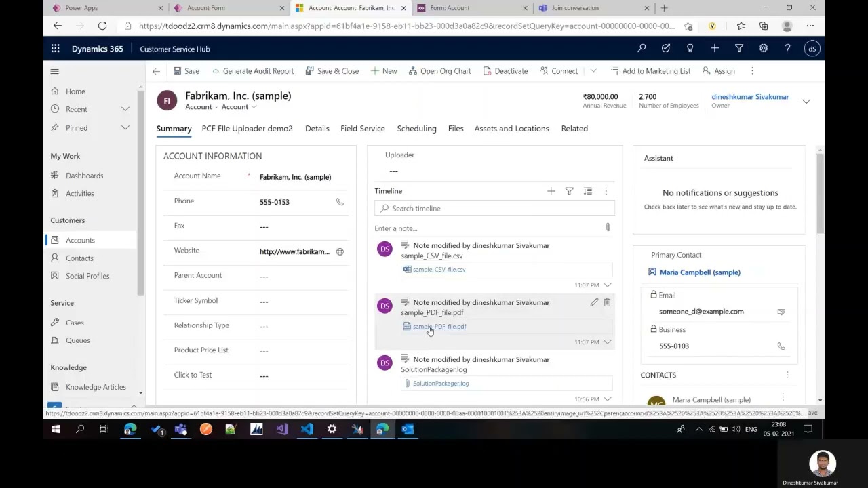868x488 pixels.
Task: Open the taskbar settings gear app
Action: click(x=332, y=429)
